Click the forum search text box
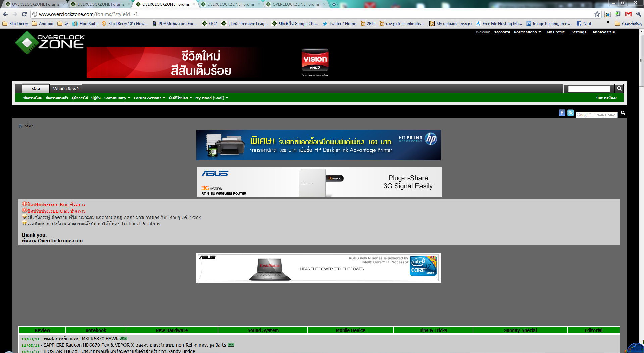 coord(589,89)
